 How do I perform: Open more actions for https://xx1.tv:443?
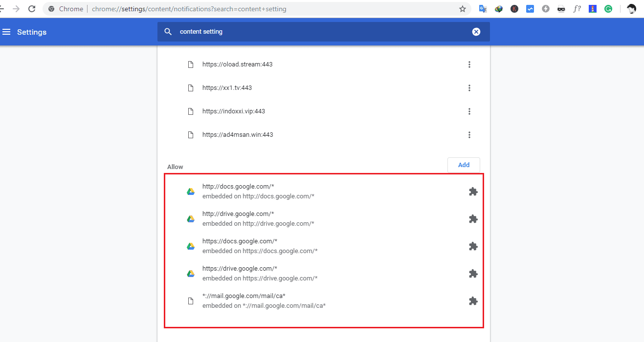pyautogui.click(x=469, y=88)
